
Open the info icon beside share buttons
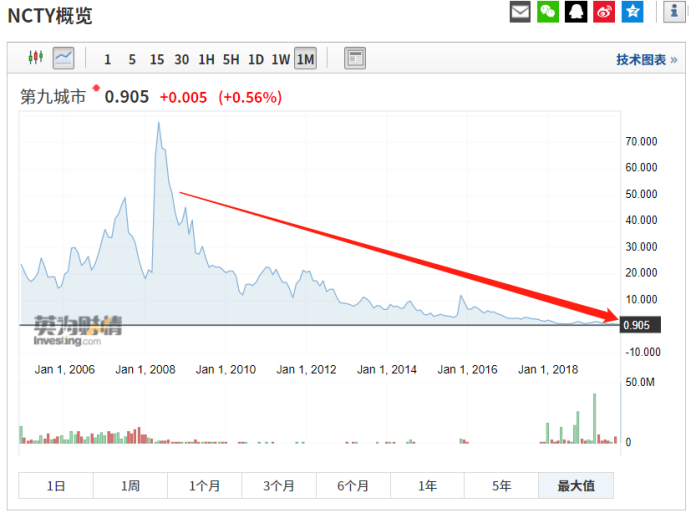pyautogui.click(x=674, y=12)
